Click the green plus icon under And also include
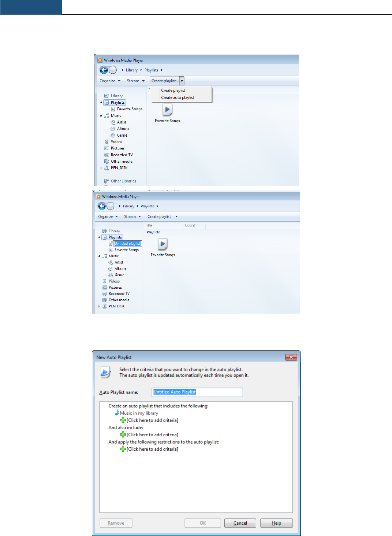Image resolution: width=392 pixels, height=536 pixels. pos(123,435)
